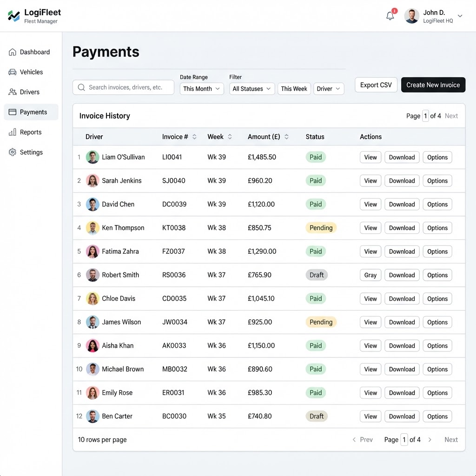The height and width of the screenshot is (476, 476).
Task: Click invoice number KT0038
Action: pyautogui.click(x=174, y=228)
